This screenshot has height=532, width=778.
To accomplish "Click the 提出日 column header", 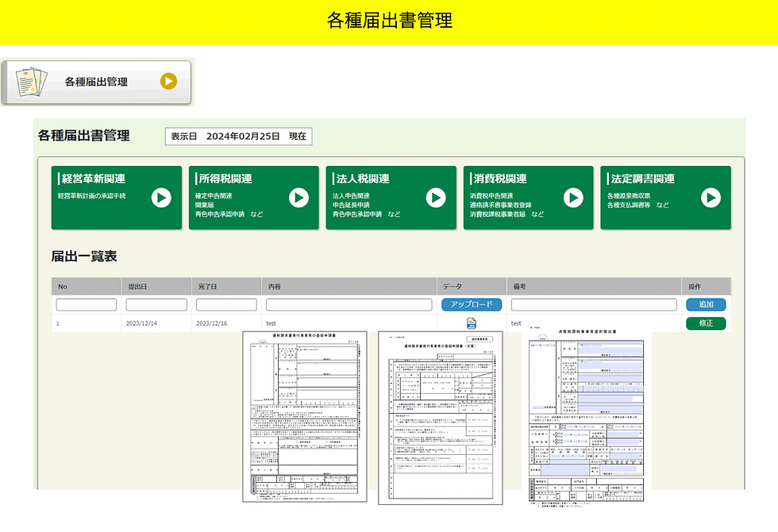I will 156,287.
